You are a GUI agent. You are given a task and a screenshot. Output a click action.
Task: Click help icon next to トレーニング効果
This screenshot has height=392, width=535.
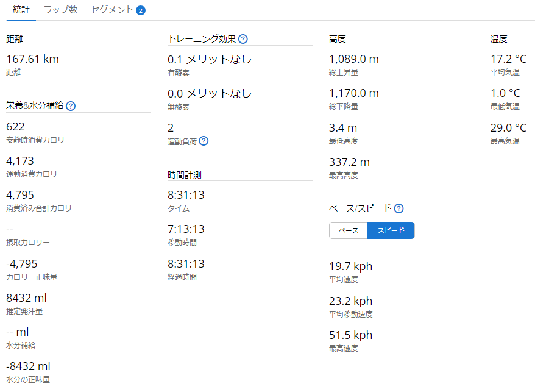[x=243, y=39]
